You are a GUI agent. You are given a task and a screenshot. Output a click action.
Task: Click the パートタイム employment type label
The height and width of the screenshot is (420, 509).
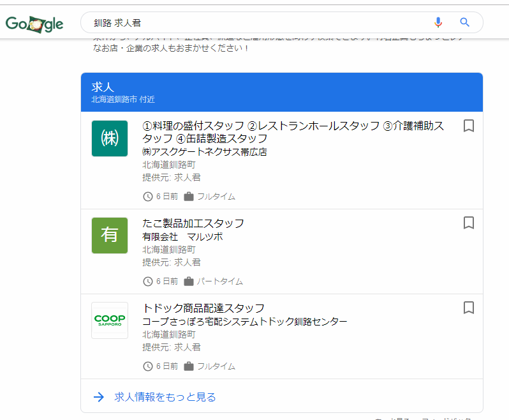[x=220, y=281]
